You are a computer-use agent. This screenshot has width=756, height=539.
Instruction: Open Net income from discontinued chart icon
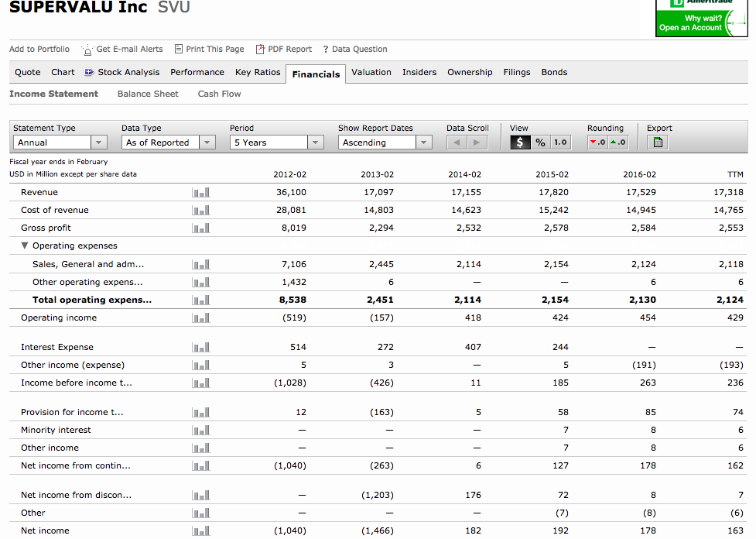[x=200, y=496]
